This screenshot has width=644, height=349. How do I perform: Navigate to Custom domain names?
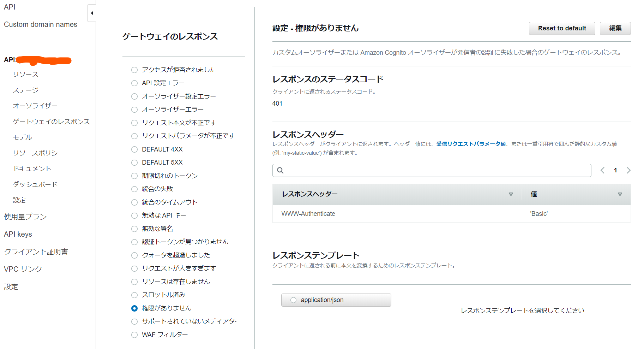pyautogui.click(x=41, y=24)
